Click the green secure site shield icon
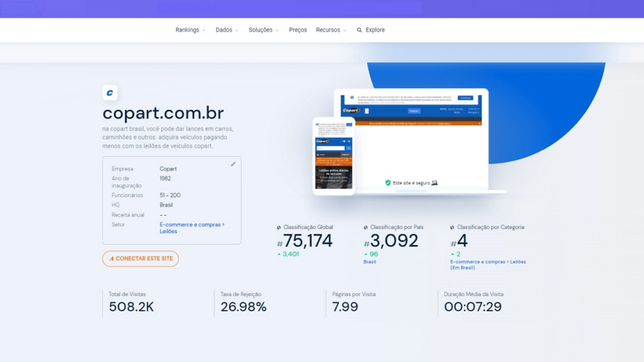Viewport: 644px width, 362px height. coord(388,183)
